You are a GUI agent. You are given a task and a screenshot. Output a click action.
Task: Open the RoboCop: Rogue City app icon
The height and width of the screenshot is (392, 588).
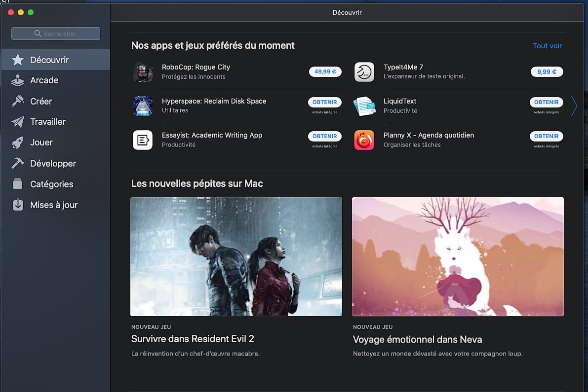[143, 72]
